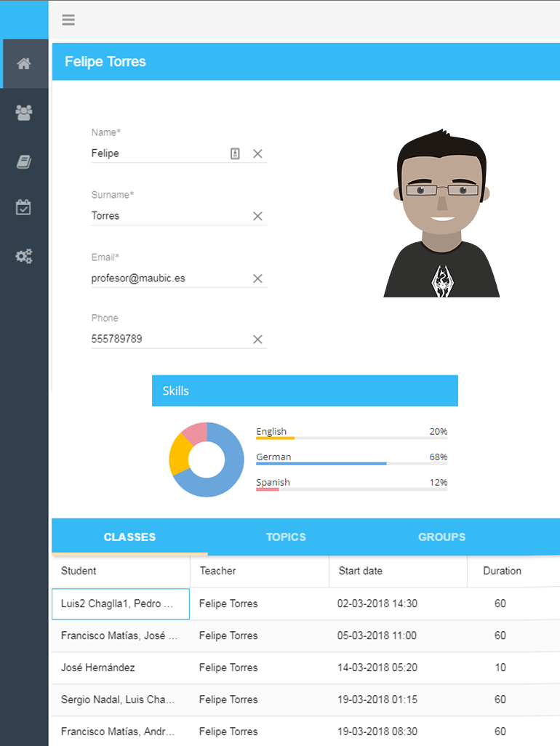The height and width of the screenshot is (746, 560).
Task: Select student cell 'Sergio Nadal, Luis Cha...'
Action: tap(121, 699)
